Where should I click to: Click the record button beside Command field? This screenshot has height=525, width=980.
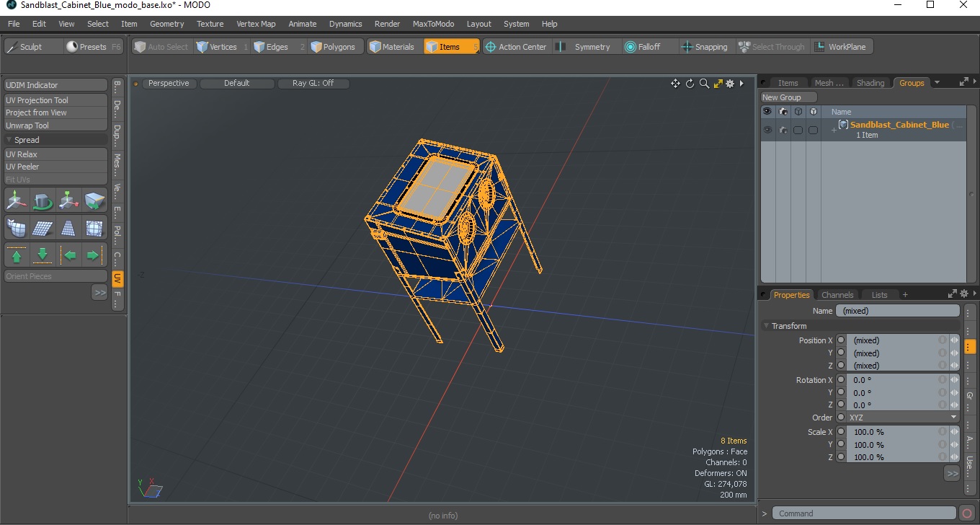[967, 513]
